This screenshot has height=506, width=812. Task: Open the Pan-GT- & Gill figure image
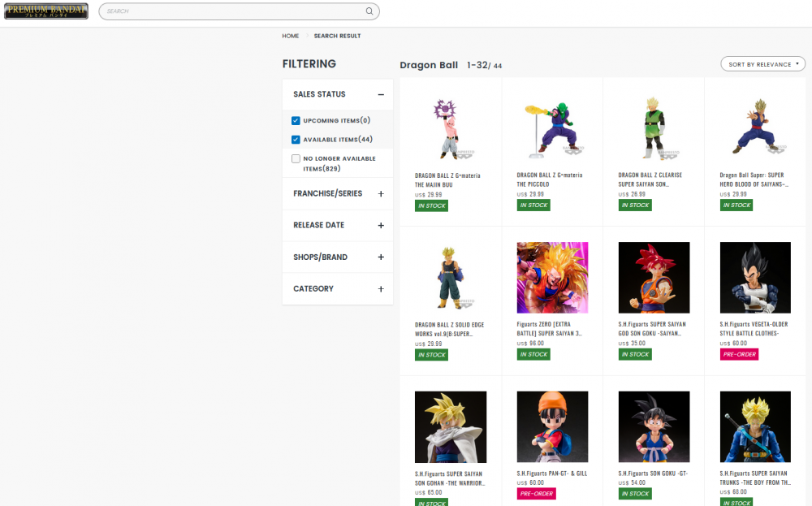[x=552, y=426]
